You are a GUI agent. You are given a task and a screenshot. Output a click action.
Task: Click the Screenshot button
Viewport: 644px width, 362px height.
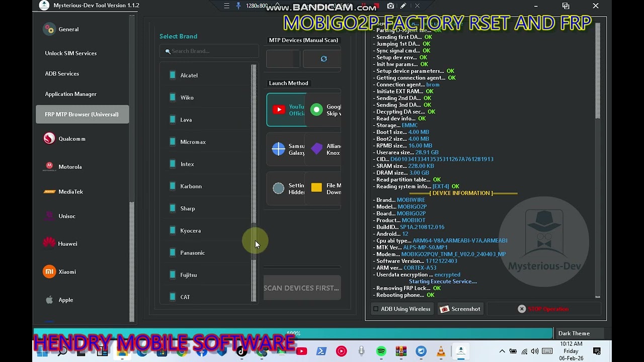(x=460, y=309)
